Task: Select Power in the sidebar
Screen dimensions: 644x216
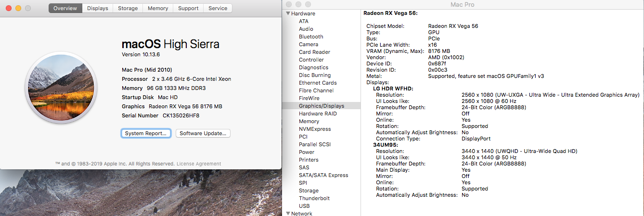Action: [x=307, y=152]
